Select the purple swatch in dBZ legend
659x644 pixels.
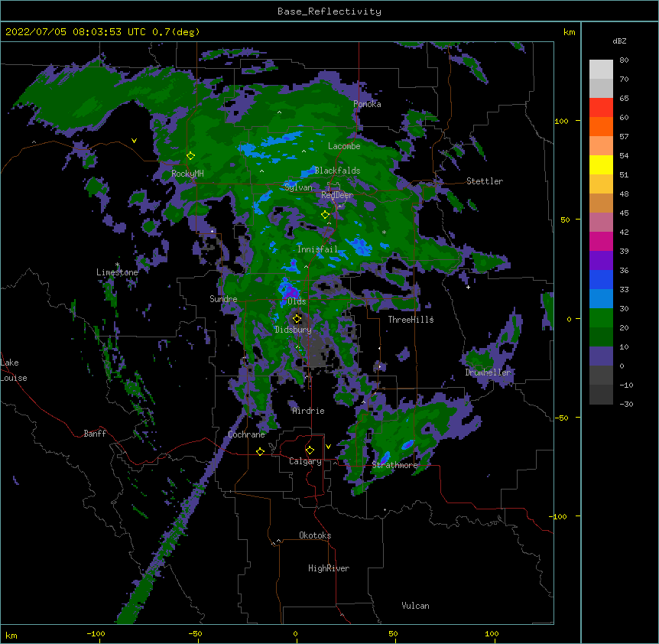601,260
